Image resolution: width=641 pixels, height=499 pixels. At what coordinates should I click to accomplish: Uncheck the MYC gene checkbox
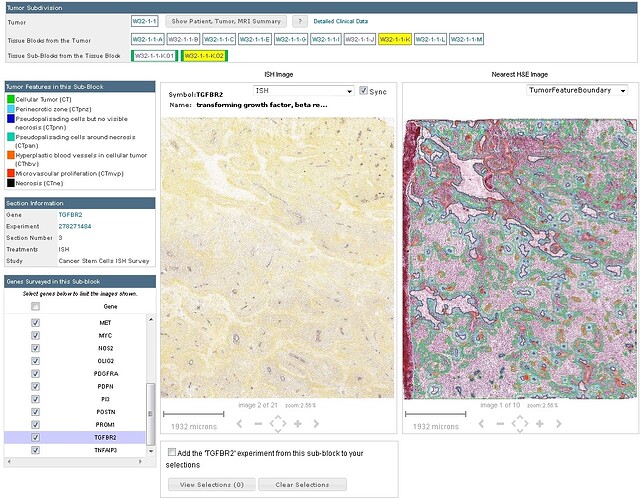click(x=36, y=336)
